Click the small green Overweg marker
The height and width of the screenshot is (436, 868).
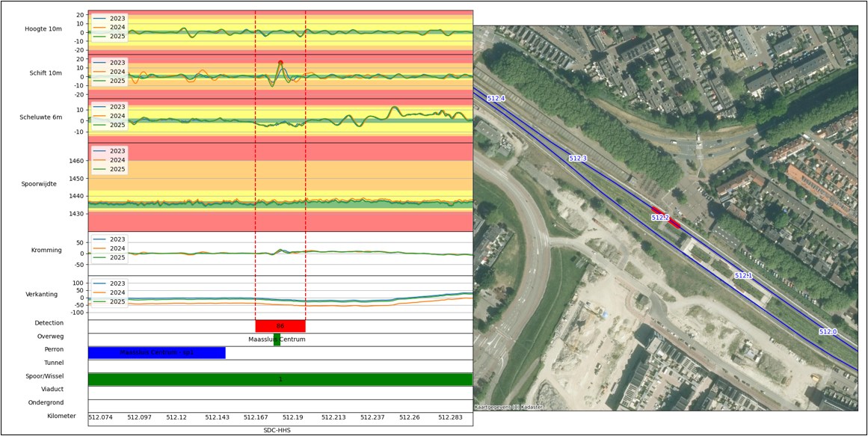coord(277,340)
